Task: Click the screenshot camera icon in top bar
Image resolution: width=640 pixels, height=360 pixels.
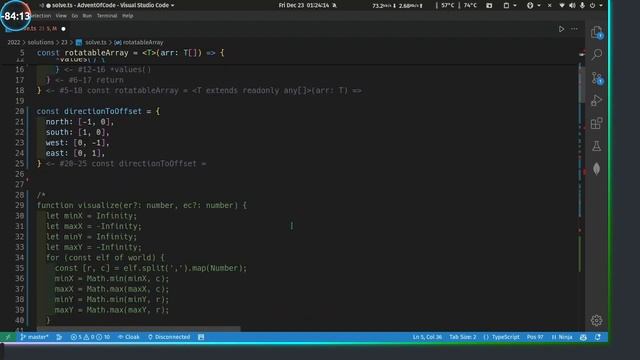Action: pyautogui.click(x=489, y=5)
